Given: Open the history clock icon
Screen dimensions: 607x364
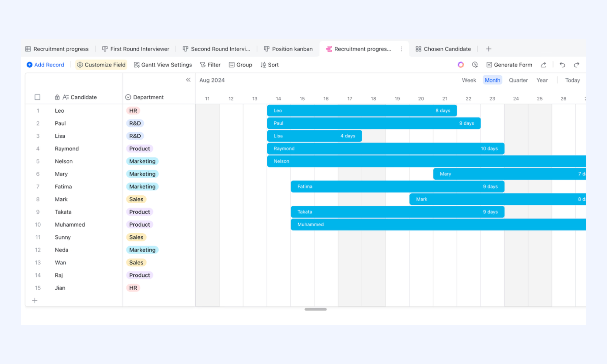Looking at the screenshot, I should [475, 65].
